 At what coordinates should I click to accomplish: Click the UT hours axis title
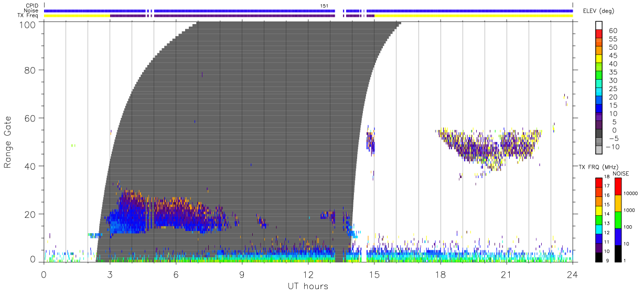click(x=307, y=287)
